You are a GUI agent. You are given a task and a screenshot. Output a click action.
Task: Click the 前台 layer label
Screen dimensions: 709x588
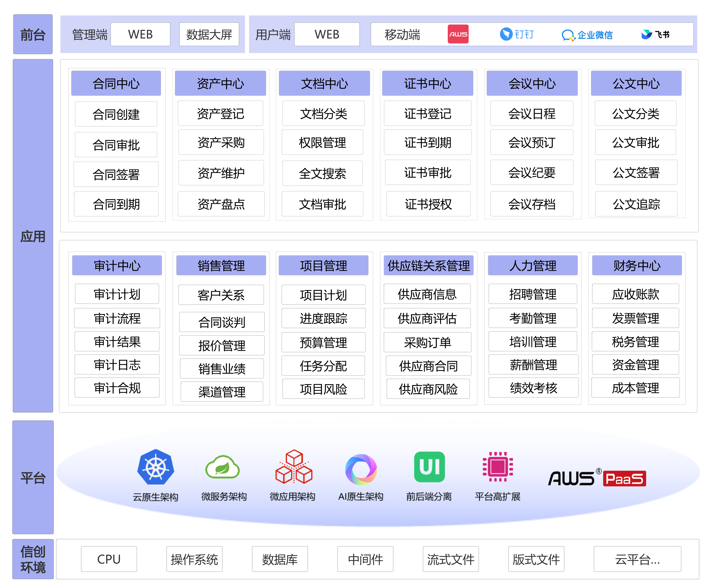(x=33, y=34)
